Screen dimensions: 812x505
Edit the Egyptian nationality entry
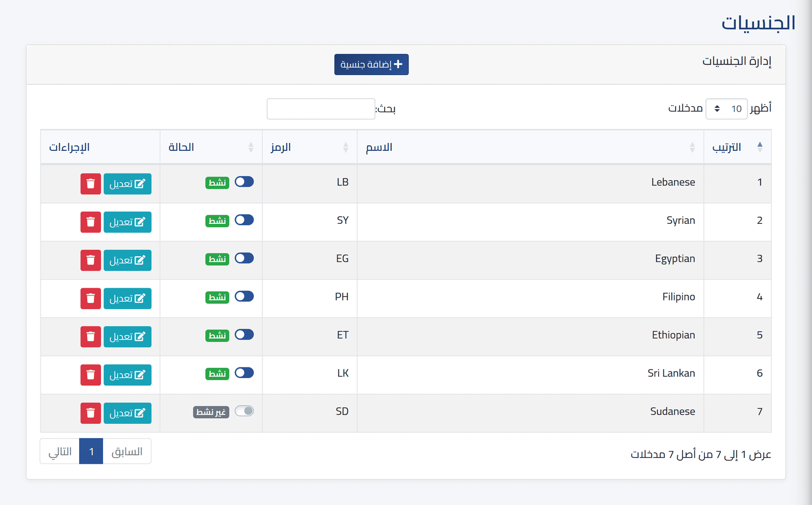point(127,260)
